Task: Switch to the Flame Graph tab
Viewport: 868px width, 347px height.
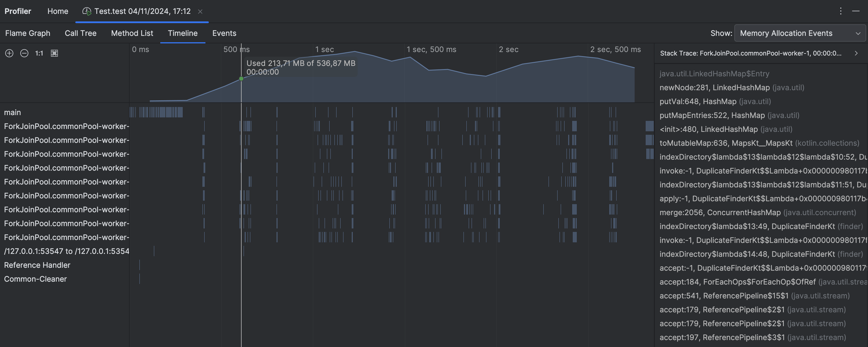Action: (x=27, y=33)
